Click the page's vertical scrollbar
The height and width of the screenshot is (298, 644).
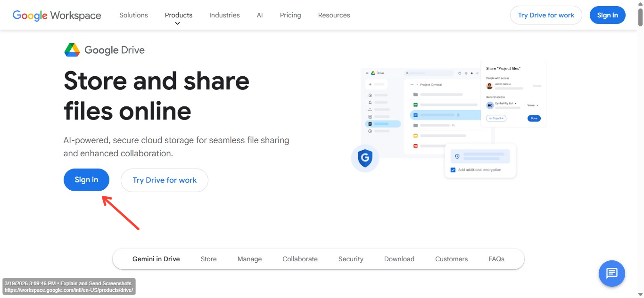coord(640,141)
